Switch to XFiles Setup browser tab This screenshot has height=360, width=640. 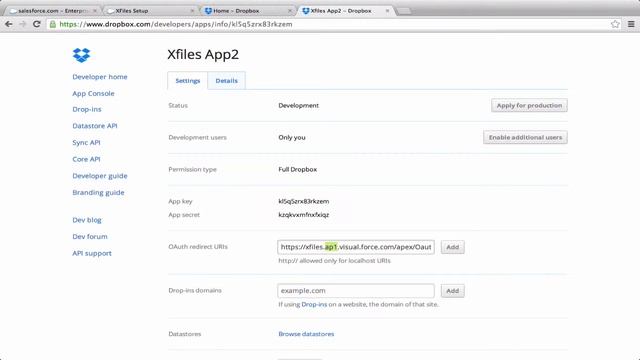tap(149, 11)
